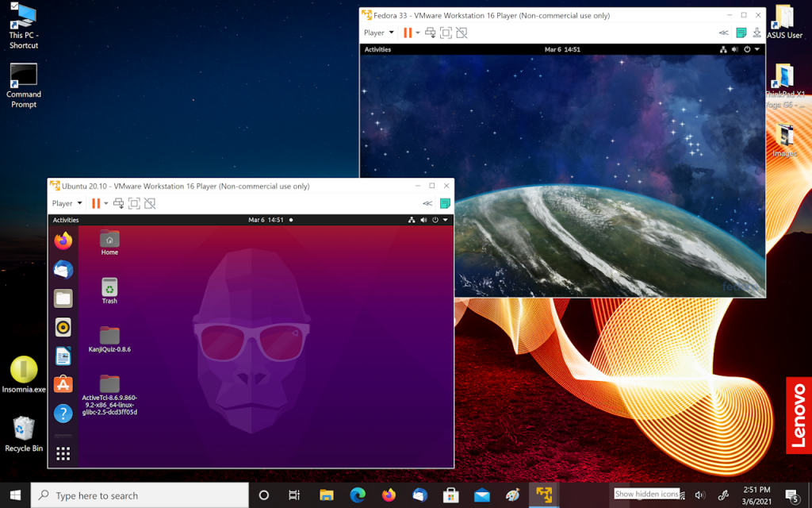The image size is (812, 508).
Task: Click the network icon in Ubuntu top bar
Action: tap(412, 221)
